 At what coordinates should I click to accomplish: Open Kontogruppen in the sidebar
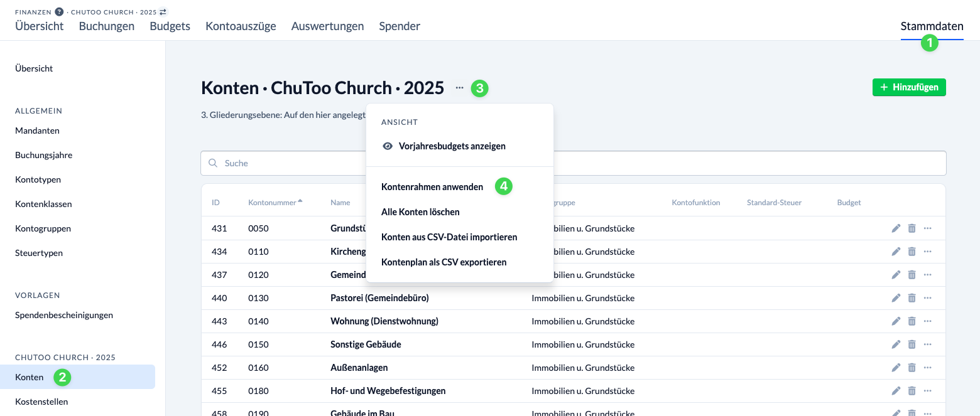43,228
